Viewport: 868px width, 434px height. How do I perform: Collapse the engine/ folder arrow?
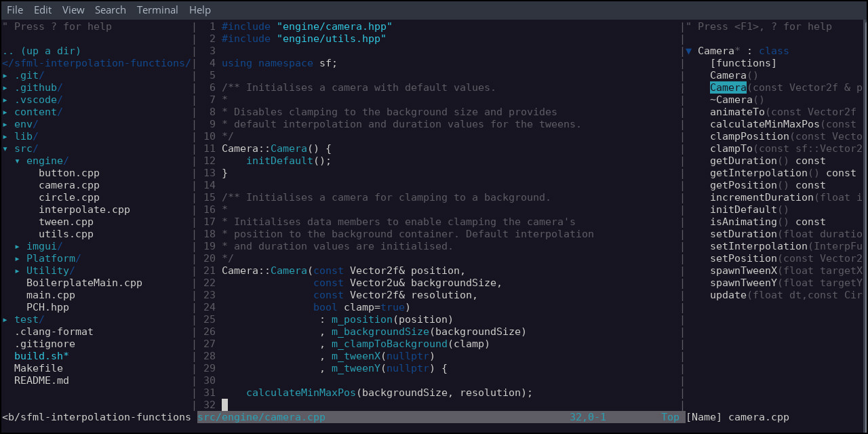click(x=17, y=161)
